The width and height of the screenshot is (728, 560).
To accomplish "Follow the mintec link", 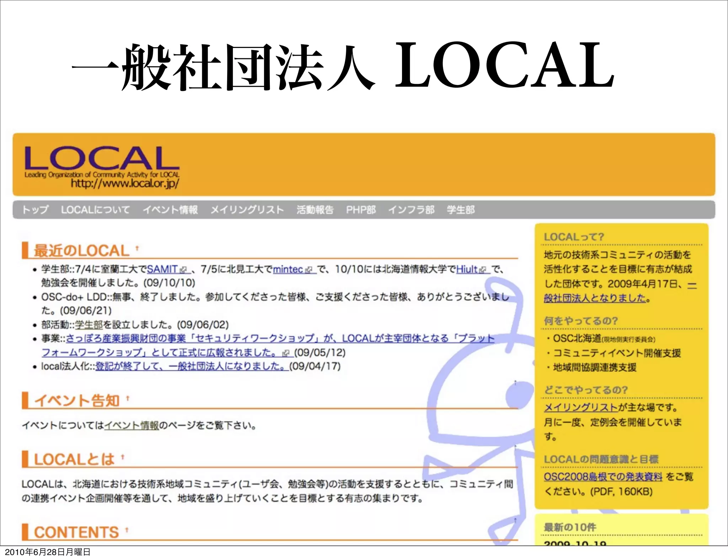I will point(288,269).
